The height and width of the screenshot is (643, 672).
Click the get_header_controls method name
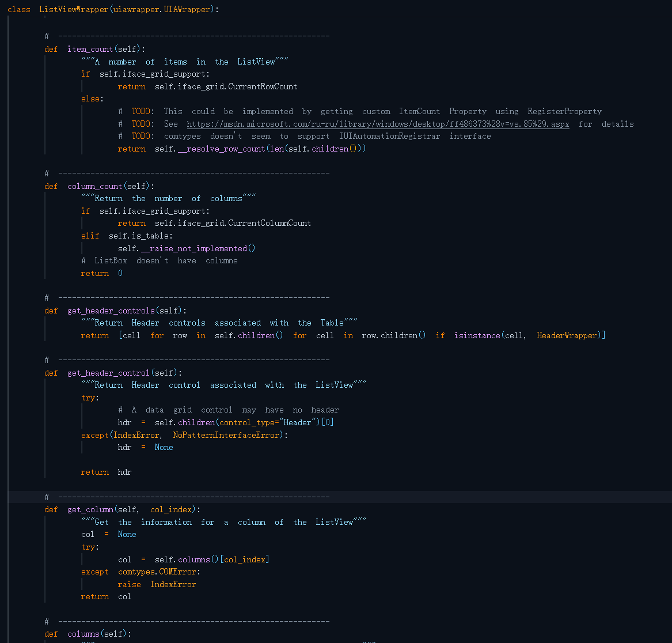111,311
